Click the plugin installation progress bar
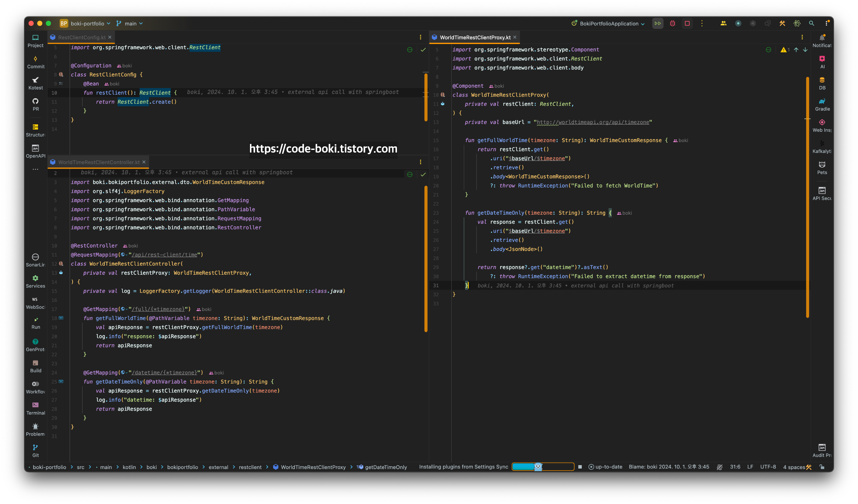This screenshot has height=504, width=858. (x=543, y=467)
